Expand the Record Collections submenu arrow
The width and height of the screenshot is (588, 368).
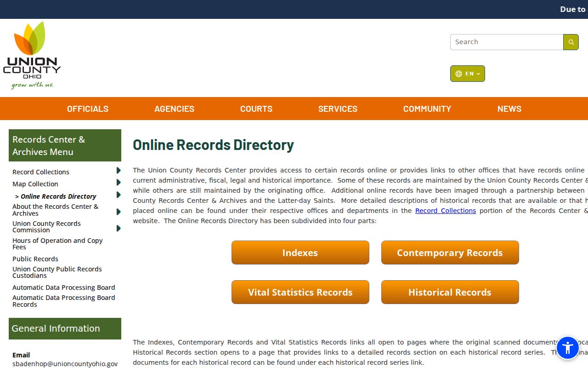point(119,171)
